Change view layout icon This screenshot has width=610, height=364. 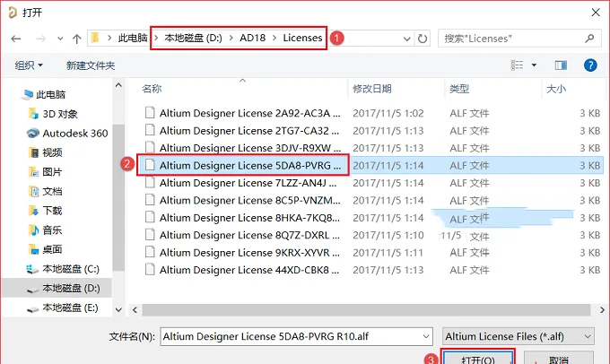(517, 65)
